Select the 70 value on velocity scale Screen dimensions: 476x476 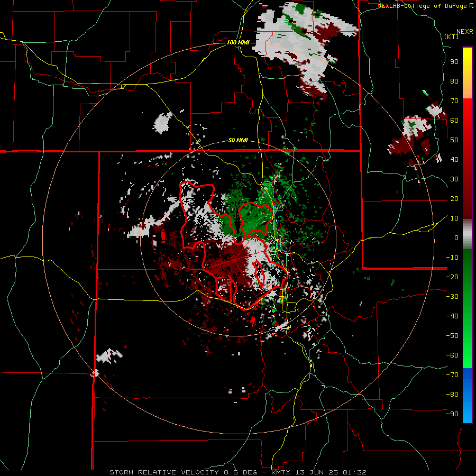[x=454, y=101]
